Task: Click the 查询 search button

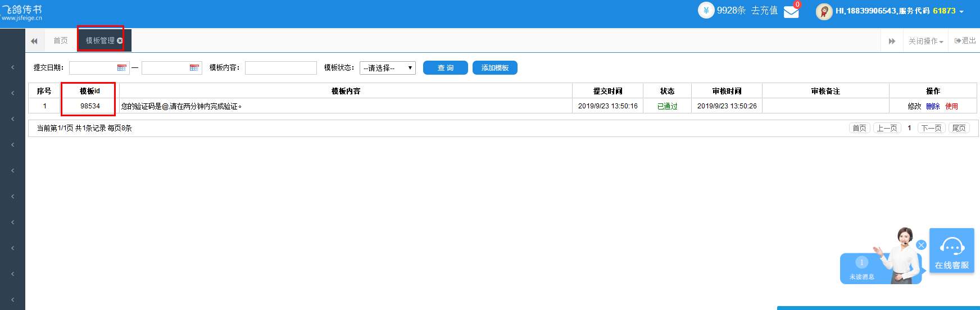Action: pyautogui.click(x=446, y=67)
